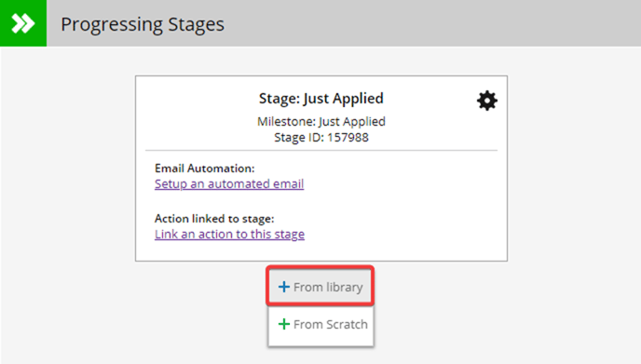Click the Progressing Stages header title
The image size is (641, 364).
click(143, 24)
